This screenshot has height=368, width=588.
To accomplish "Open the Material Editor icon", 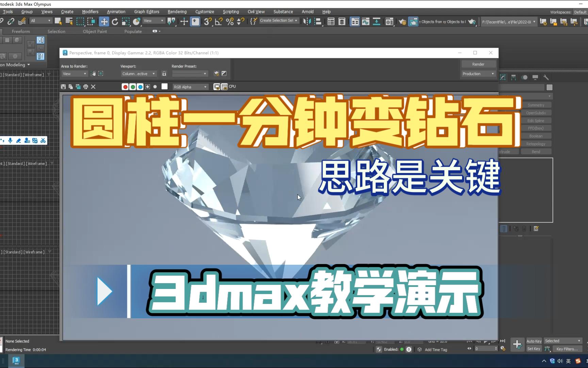I will (x=390, y=22).
